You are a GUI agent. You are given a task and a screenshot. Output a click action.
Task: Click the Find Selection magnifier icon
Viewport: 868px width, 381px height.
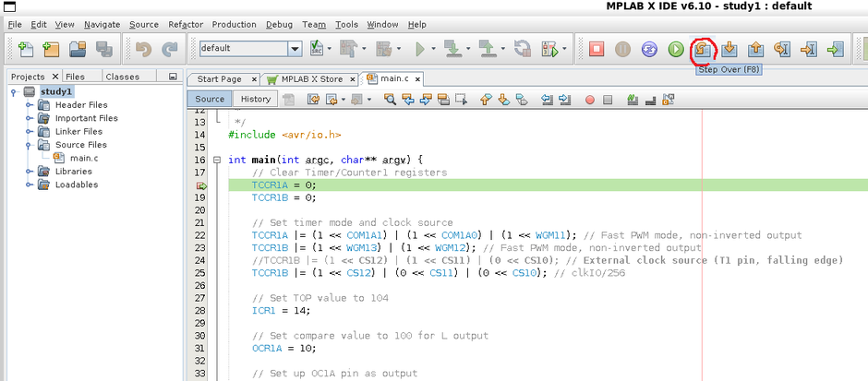click(391, 99)
